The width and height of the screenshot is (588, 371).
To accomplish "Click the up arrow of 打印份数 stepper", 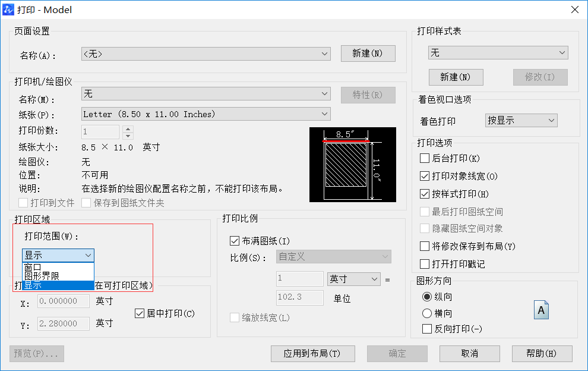I will click(128, 130).
